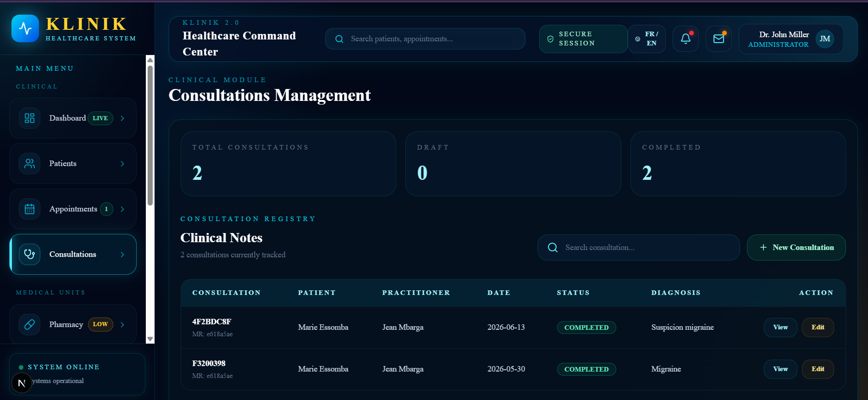Click the KLINIK pulse logo icon
Viewport: 868px width, 400px height.
click(25, 28)
